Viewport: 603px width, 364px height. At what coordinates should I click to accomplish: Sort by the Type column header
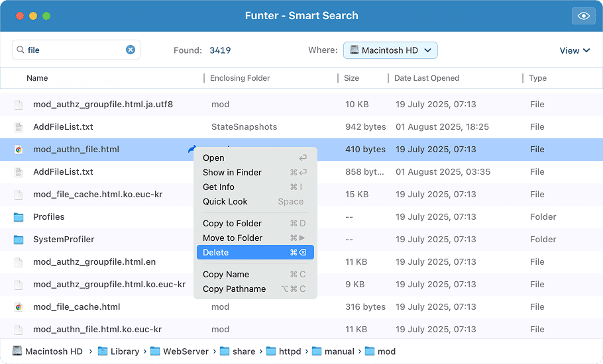537,78
